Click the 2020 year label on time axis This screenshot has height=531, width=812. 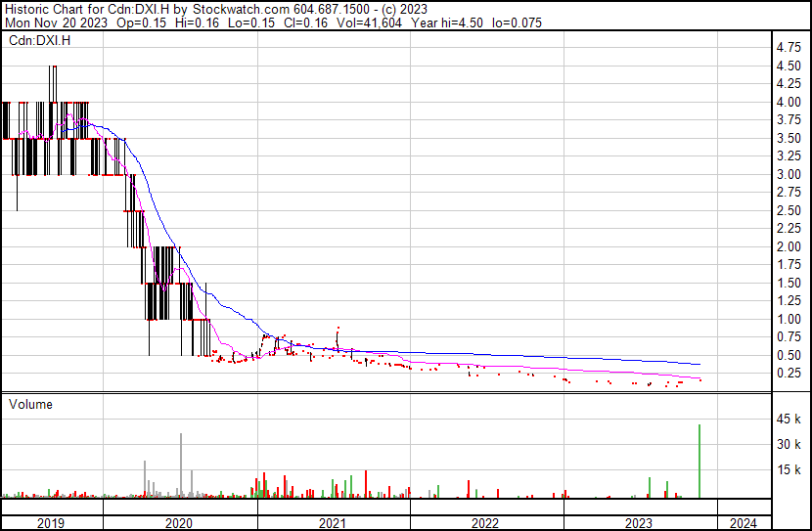click(179, 523)
